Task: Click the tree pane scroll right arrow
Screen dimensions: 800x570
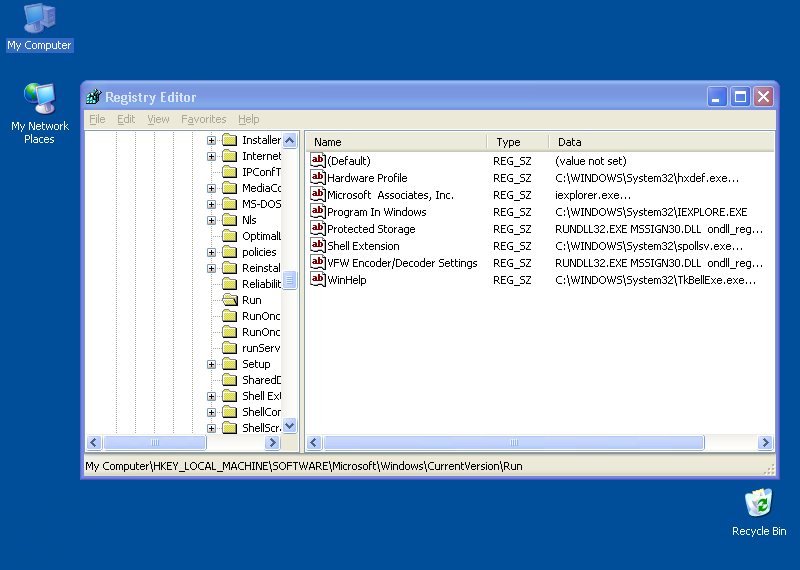Action: tap(272, 442)
